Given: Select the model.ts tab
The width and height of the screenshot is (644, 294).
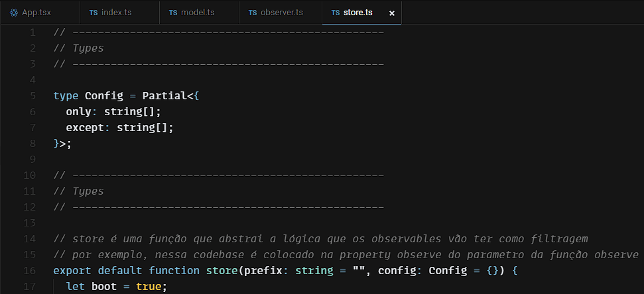Looking at the screenshot, I should pos(197,13).
